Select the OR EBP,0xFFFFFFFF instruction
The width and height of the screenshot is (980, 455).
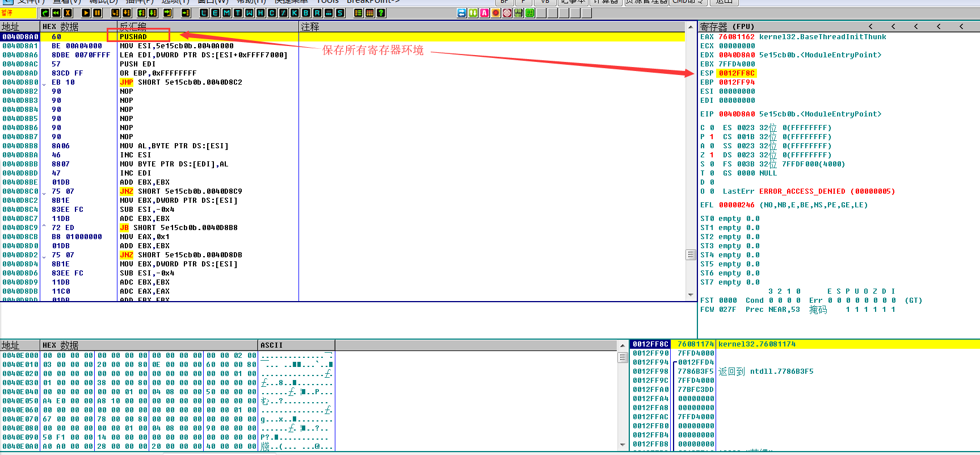click(x=158, y=73)
